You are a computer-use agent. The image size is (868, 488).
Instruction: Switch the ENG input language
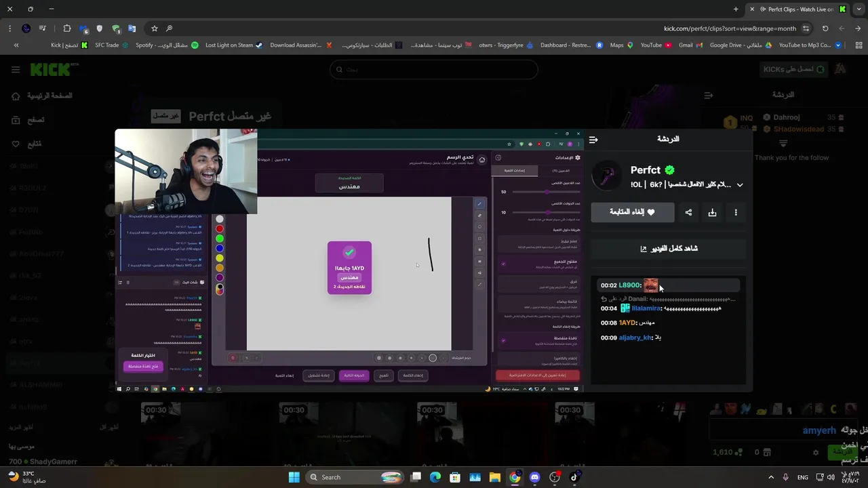click(802, 477)
